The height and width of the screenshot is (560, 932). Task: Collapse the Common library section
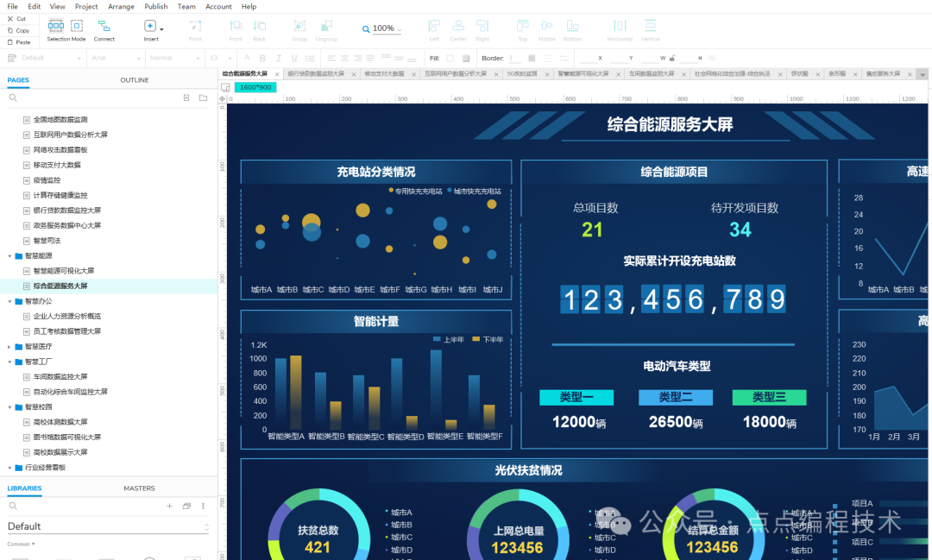point(21,544)
